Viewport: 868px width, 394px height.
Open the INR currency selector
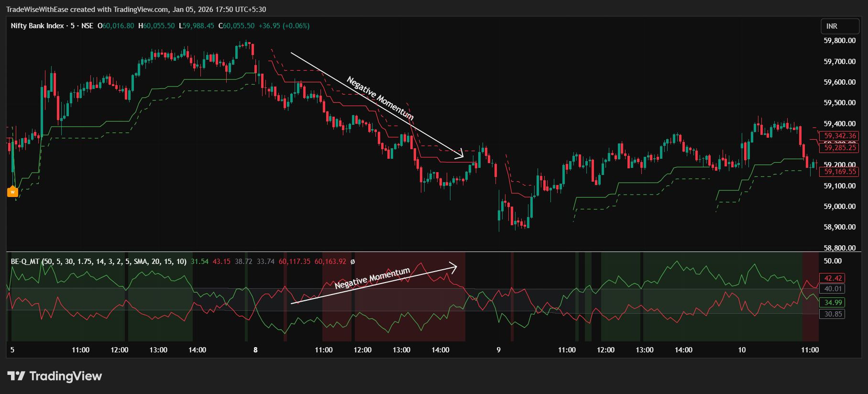tap(841, 26)
